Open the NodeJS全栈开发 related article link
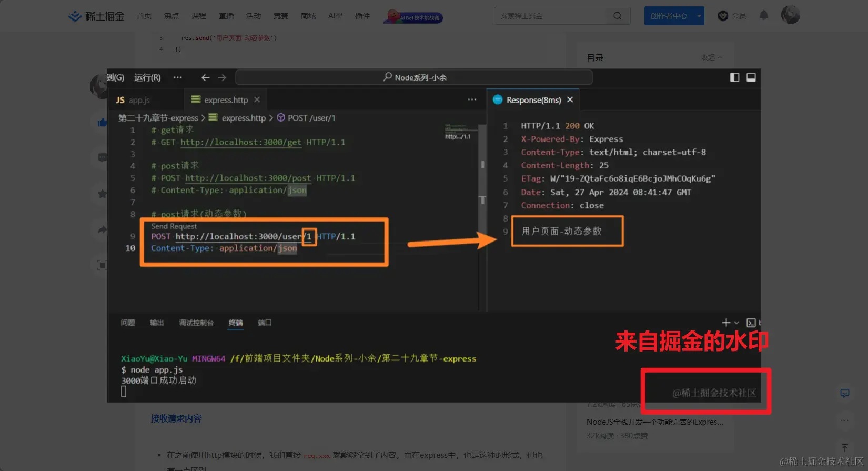Screen dimensions: 868x471 (x=654, y=422)
